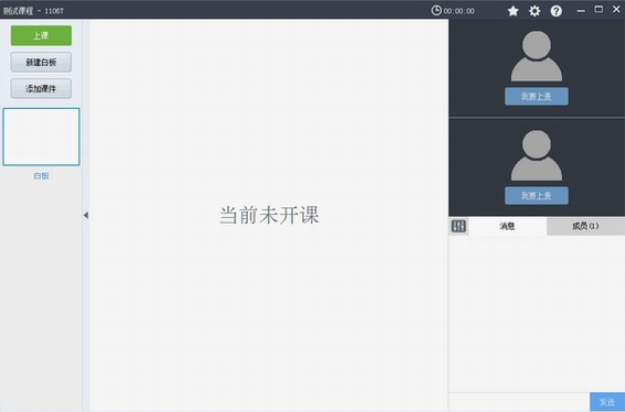
Task: Click the top user avatar placeholder
Action: pyautogui.click(x=536, y=56)
